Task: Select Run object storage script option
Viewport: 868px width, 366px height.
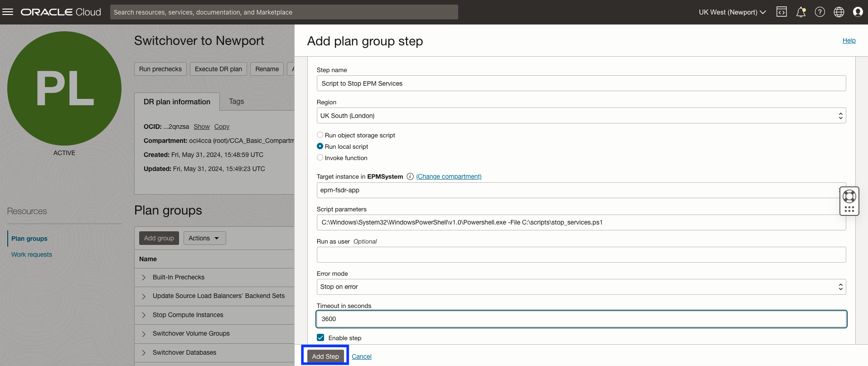Action: click(x=320, y=135)
